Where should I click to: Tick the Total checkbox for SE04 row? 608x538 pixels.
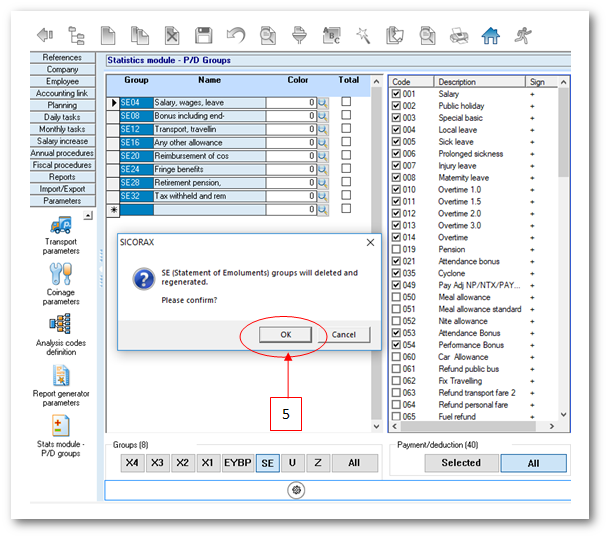(x=346, y=102)
